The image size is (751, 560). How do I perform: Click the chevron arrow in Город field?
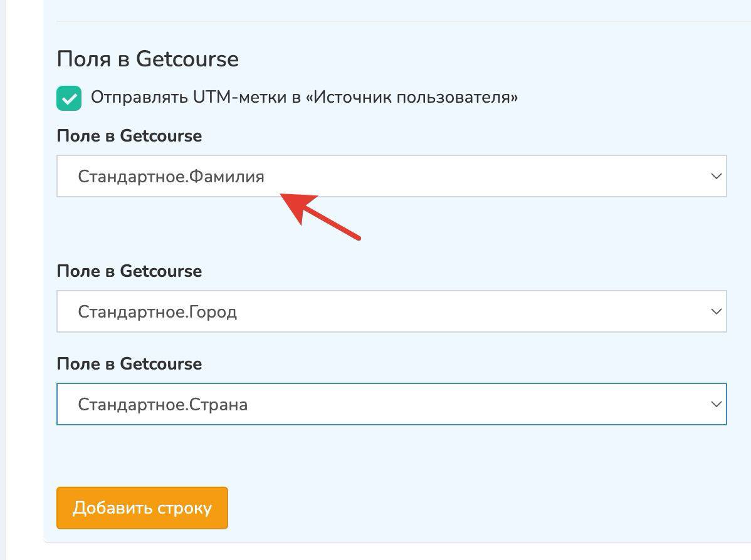click(716, 311)
